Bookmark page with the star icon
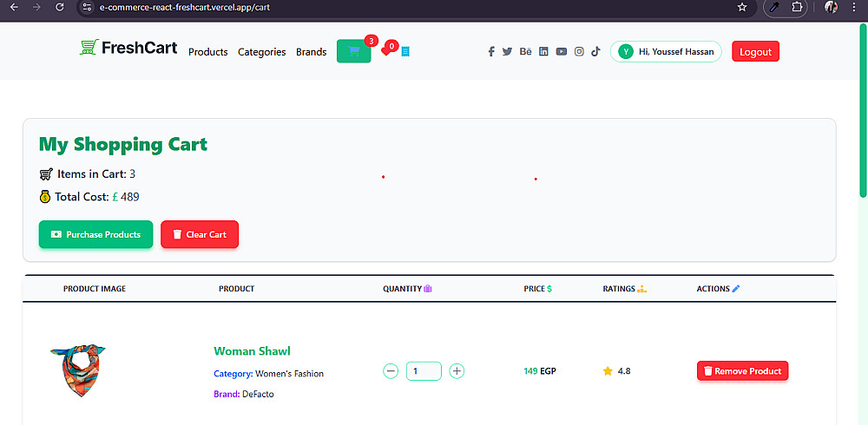868x425 pixels. [742, 8]
